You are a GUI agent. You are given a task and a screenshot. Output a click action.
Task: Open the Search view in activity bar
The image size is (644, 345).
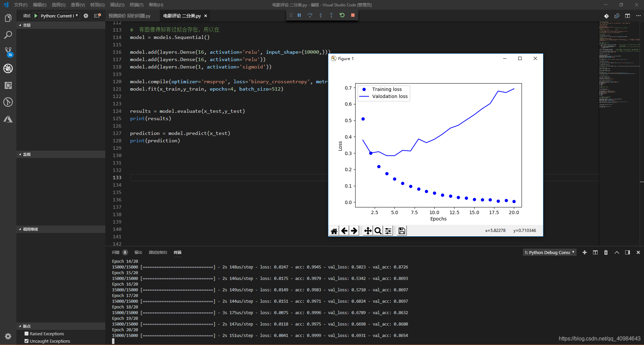pos(8,35)
